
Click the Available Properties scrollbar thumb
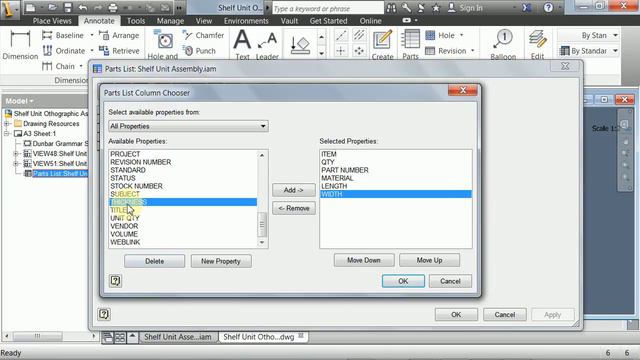(262, 224)
